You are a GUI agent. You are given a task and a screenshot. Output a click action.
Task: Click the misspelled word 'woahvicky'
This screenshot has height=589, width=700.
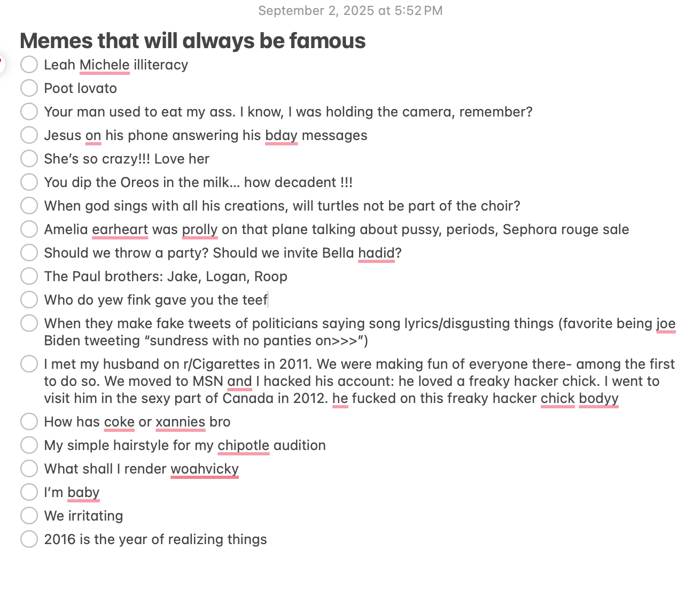(205, 469)
